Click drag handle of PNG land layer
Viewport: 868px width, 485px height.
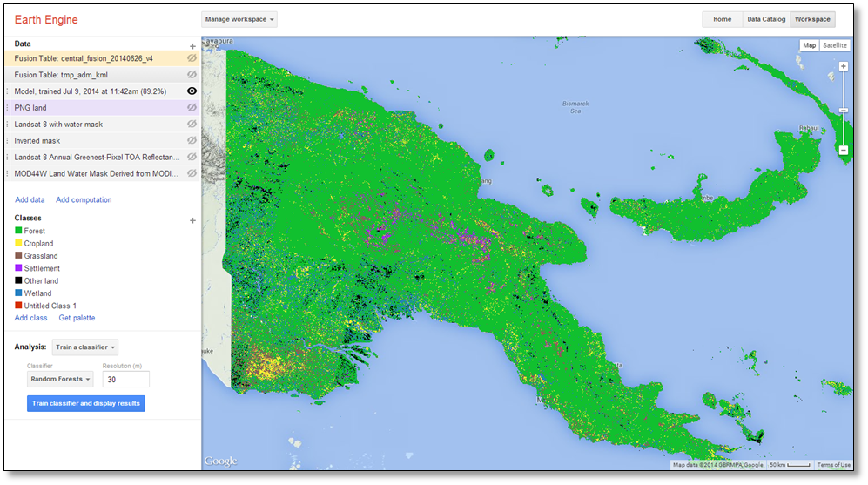7,107
